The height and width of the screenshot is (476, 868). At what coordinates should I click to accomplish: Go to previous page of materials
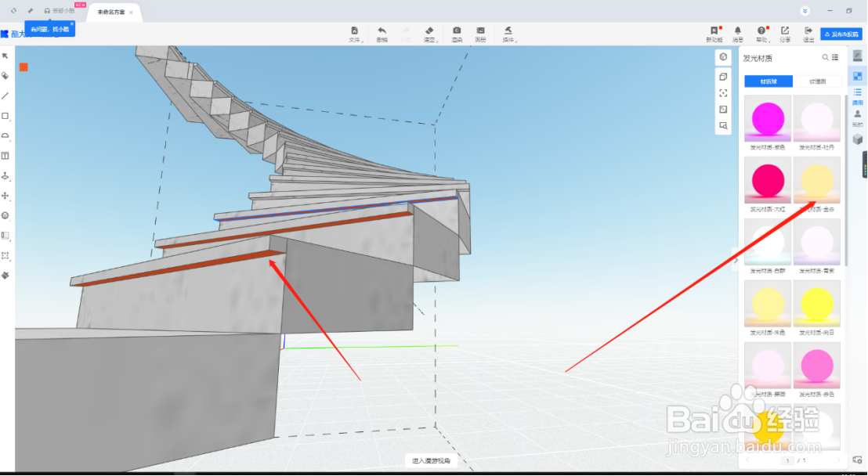click(x=748, y=460)
